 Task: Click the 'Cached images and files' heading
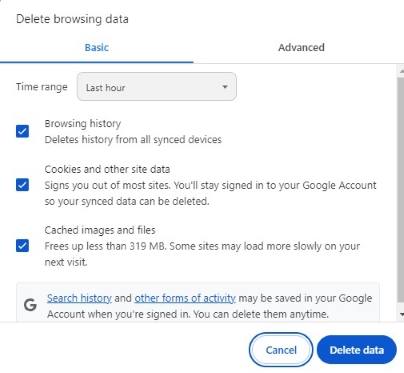[x=100, y=230]
